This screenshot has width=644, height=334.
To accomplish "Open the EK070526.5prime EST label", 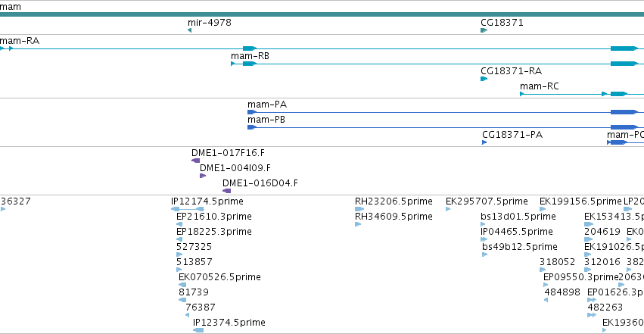I will (219, 277).
